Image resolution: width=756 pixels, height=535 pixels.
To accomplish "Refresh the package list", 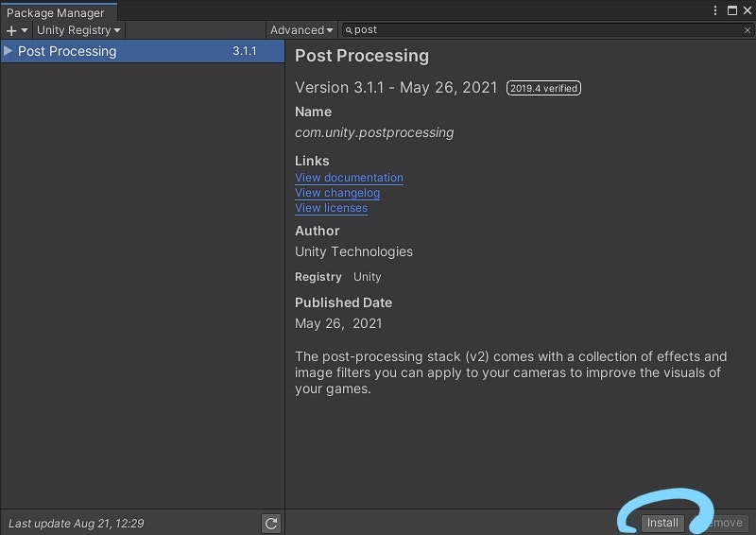I will [271, 524].
